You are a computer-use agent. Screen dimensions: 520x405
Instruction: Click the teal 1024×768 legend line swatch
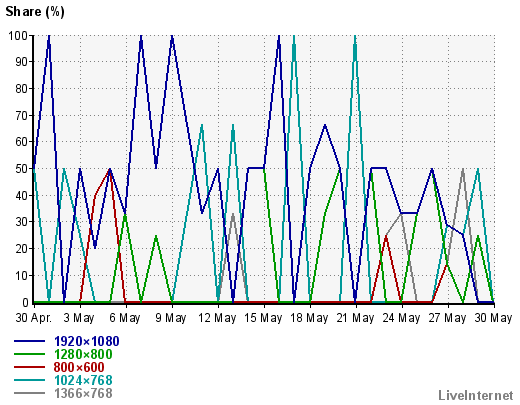29,380
